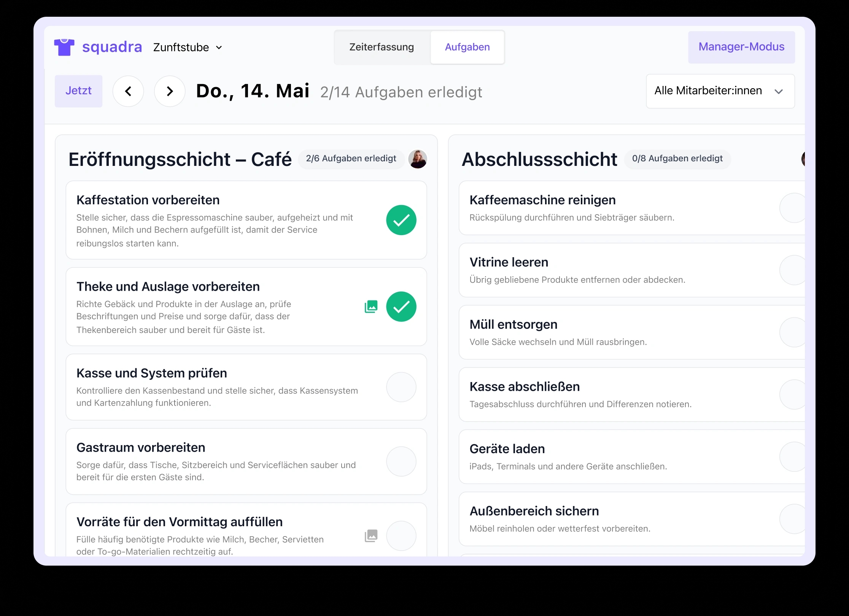This screenshot has width=849, height=616.
Task: Click description 'Volle Säcke wechseln und Müll rausbringen.'
Action: pos(558,342)
